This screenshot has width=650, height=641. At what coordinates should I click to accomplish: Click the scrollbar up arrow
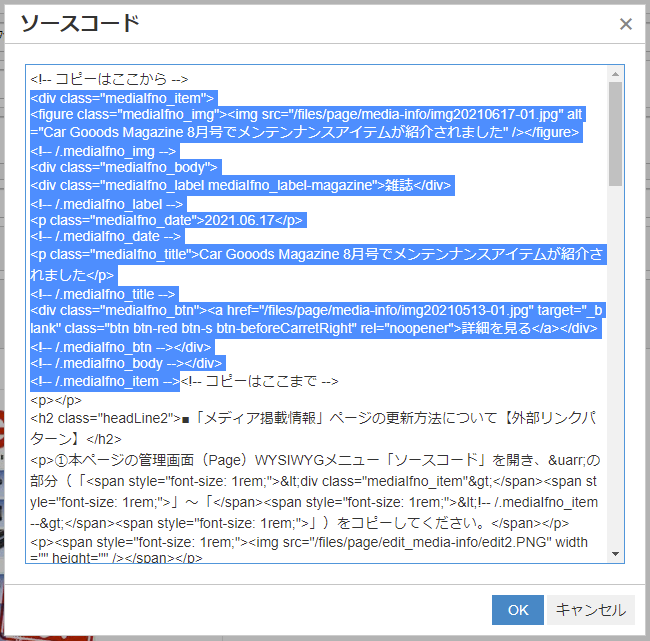point(616,74)
